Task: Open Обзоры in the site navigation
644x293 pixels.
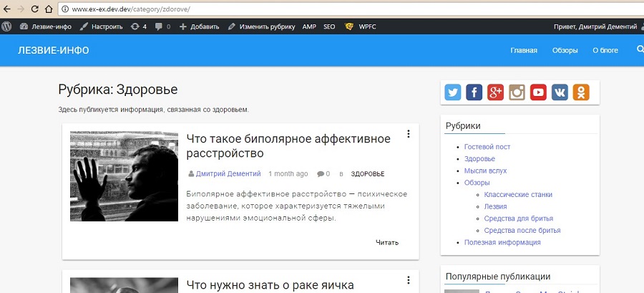Action: click(565, 50)
